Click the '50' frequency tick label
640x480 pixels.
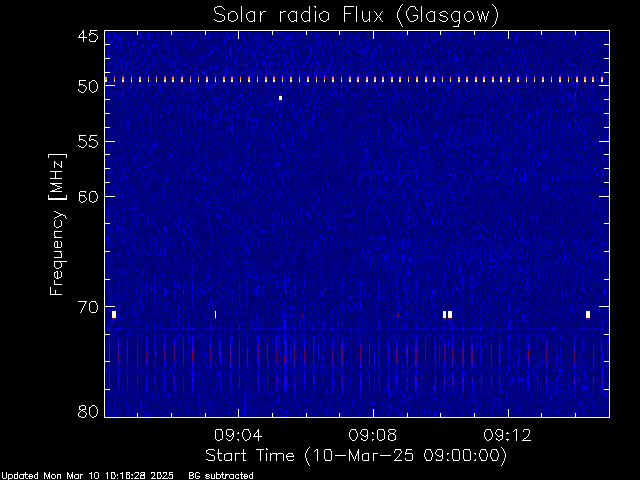pyautogui.click(x=88, y=87)
